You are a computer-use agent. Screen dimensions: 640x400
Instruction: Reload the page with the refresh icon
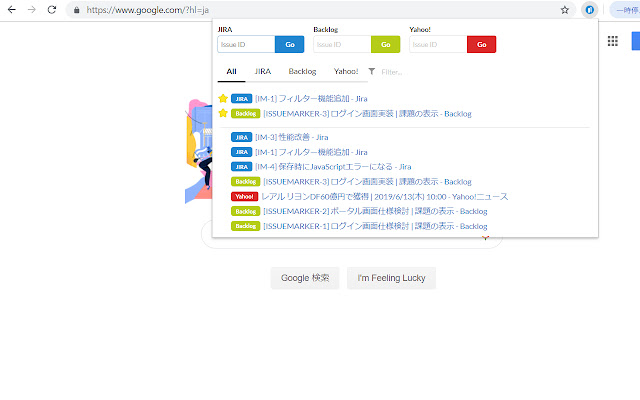[52, 10]
